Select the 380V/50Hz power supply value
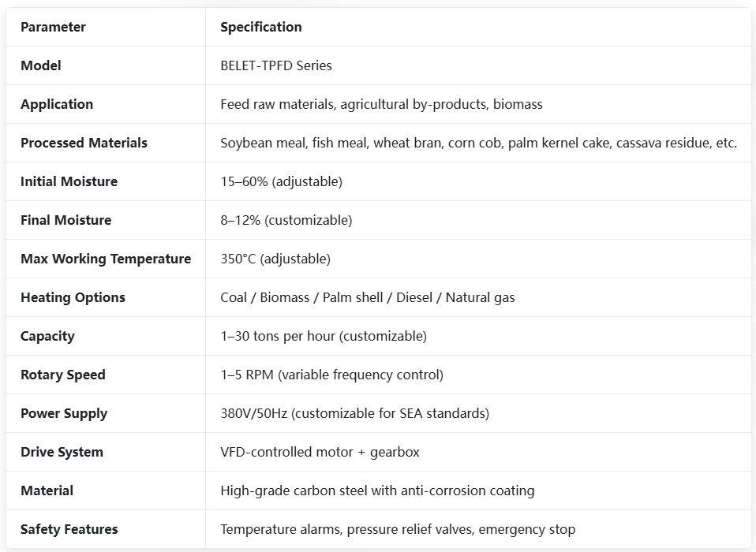Viewport: 756px width, 552px height. 354,413
